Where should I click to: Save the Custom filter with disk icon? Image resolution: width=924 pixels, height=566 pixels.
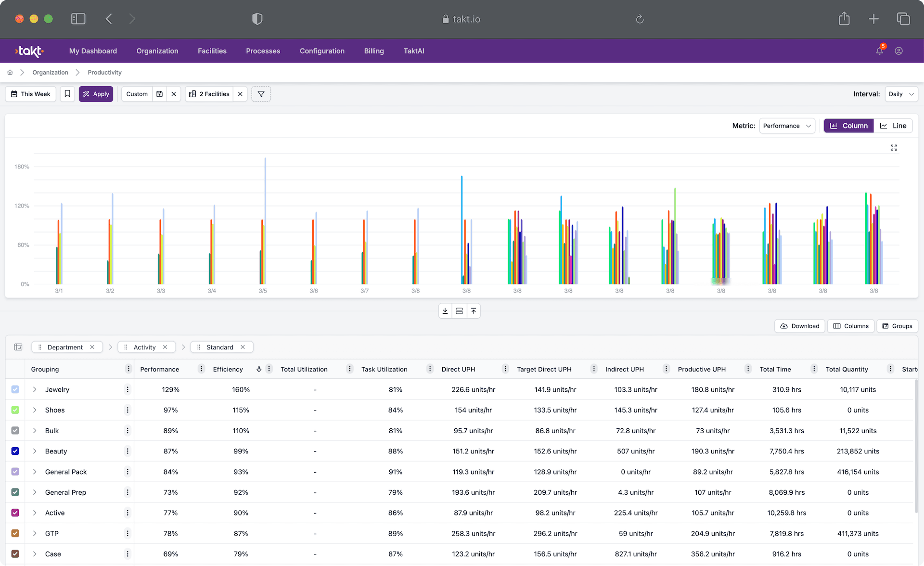(x=159, y=94)
